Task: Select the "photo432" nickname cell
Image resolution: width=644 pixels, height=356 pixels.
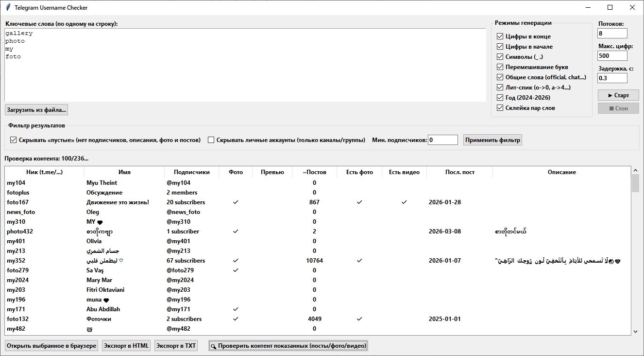Action: (20, 231)
